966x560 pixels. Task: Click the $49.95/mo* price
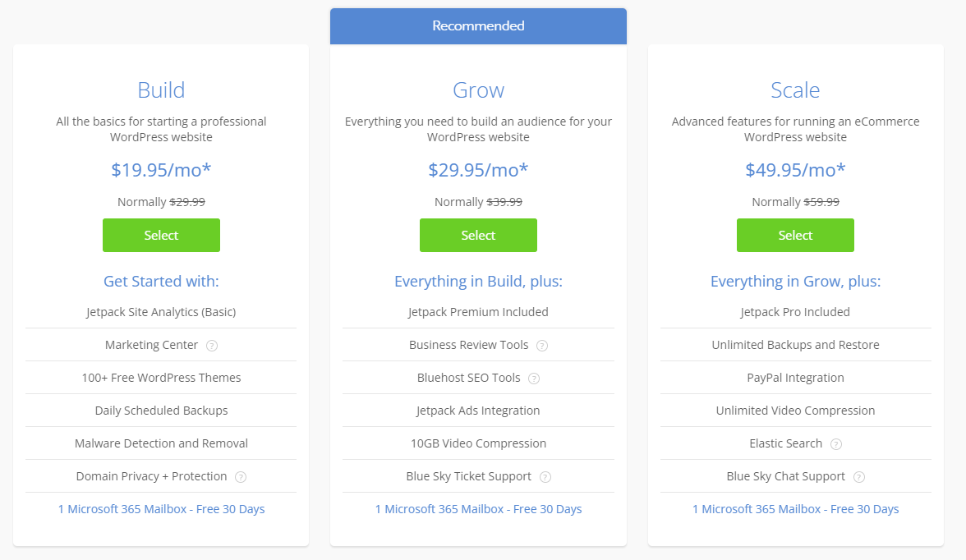[795, 169]
